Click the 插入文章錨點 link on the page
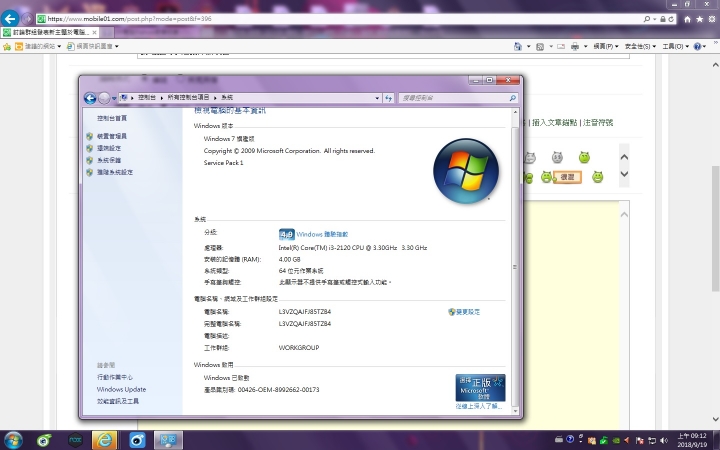This screenshot has height=450, width=720. pyautogui.click(x=554, y=123)
